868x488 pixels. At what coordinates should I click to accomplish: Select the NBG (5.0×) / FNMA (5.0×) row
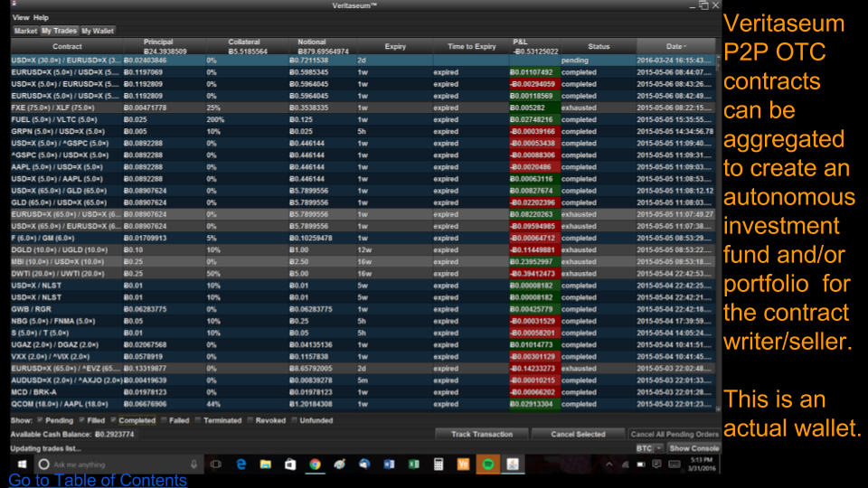(363, 321)
